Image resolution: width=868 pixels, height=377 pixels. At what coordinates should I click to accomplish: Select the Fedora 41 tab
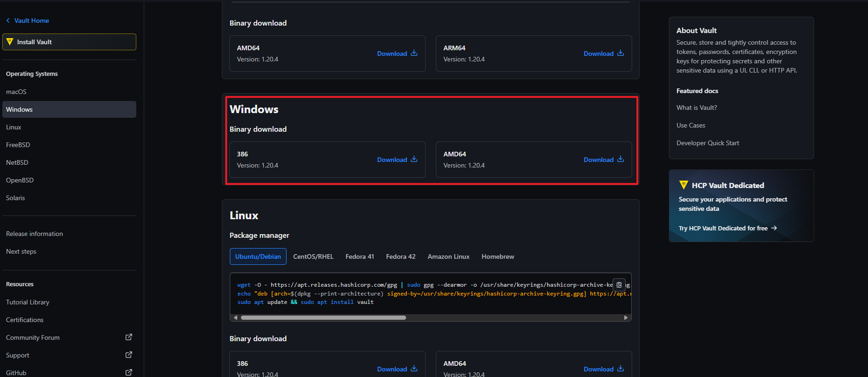point(360,256)
